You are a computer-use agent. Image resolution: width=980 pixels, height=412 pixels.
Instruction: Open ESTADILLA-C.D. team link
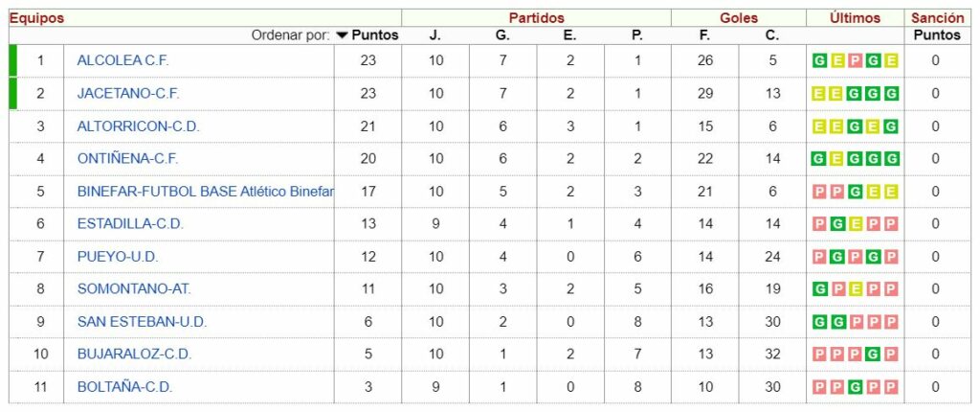click(130, 223)
